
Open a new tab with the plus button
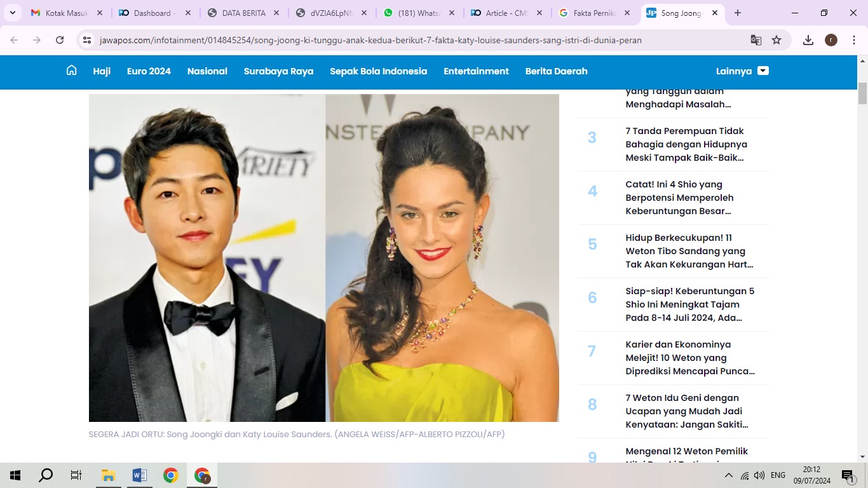[x=736, y=12]
